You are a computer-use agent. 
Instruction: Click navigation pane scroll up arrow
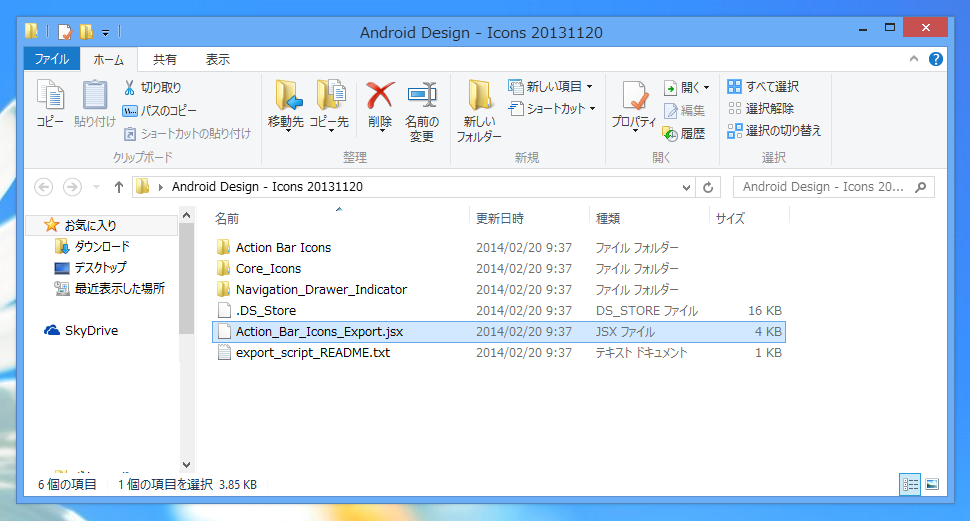[186, 216]
